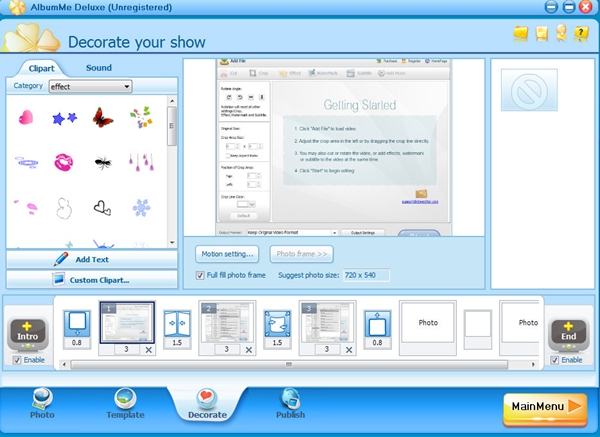The image size is (600, 437).
Task: Remove slide 3 with its X
Action: (x=349, y=350)
